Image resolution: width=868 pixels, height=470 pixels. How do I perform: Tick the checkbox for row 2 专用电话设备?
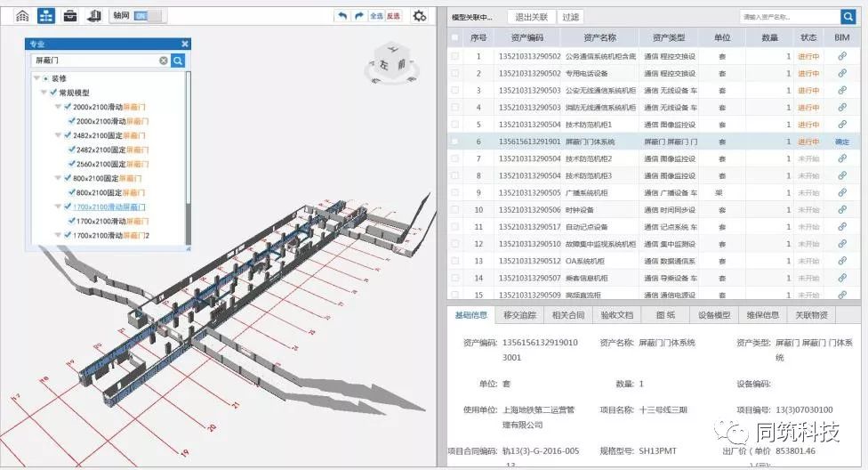(455, 73)
